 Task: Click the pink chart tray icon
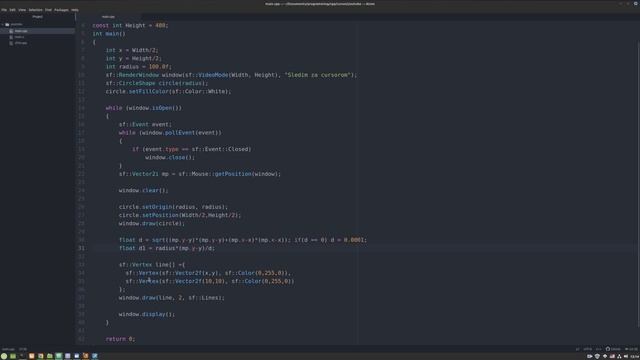[x=612, y=356]
